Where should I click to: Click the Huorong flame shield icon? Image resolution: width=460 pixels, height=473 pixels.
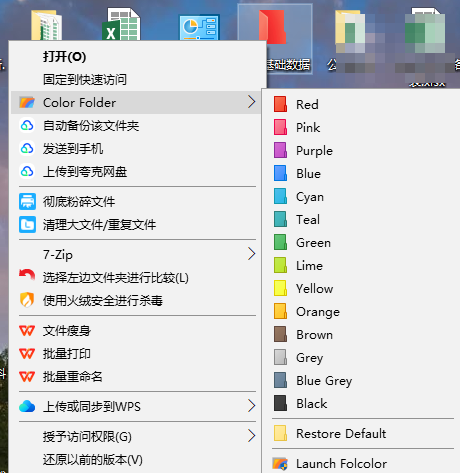click(x=27, y=300)
